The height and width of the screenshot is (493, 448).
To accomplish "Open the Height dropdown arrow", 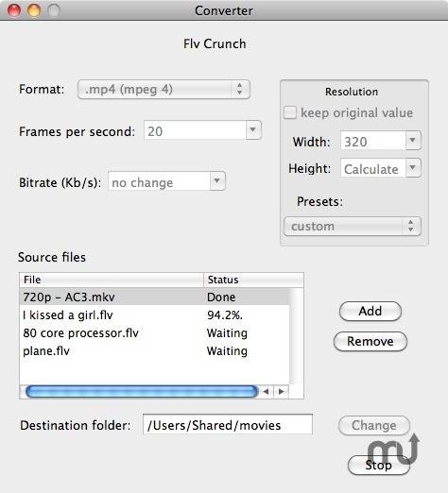I will click(x=413, y=168).
